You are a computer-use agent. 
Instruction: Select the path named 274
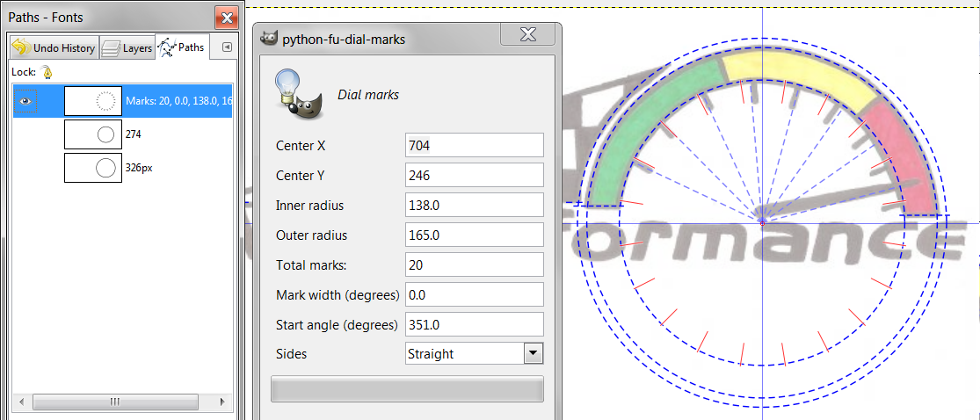134,134
